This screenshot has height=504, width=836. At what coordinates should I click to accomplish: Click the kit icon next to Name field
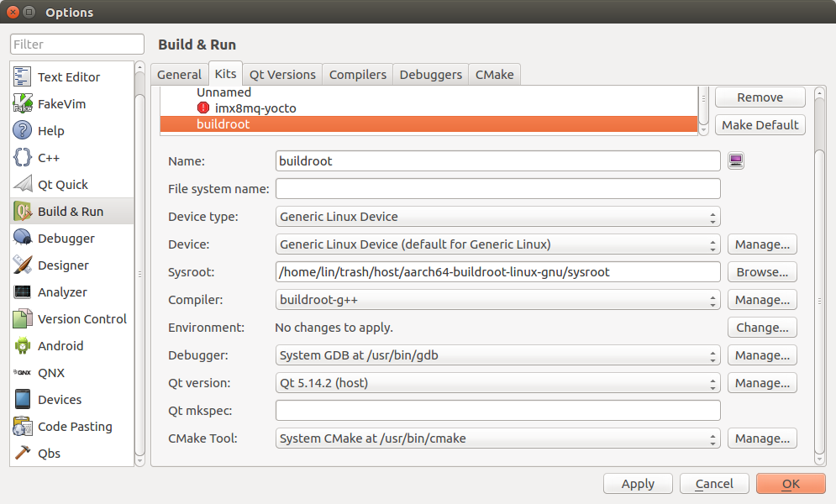click(x=736, y=161)
